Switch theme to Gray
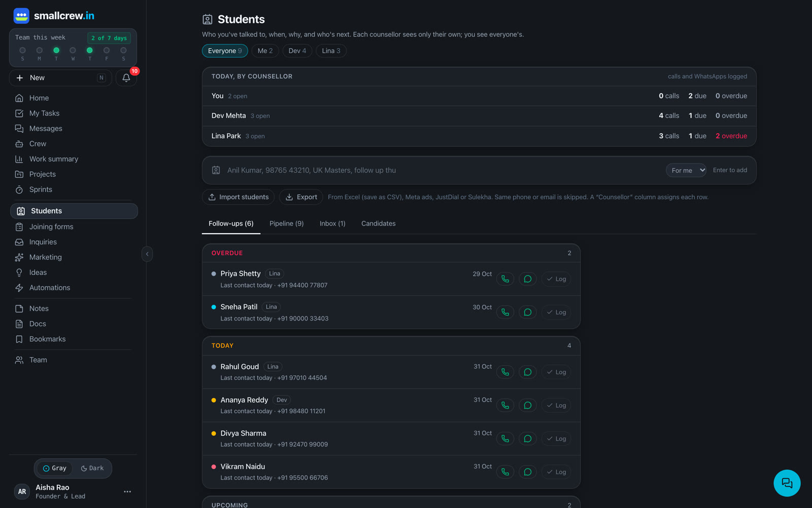This screenshot has width=812, height=508. (x=55, y=468)
